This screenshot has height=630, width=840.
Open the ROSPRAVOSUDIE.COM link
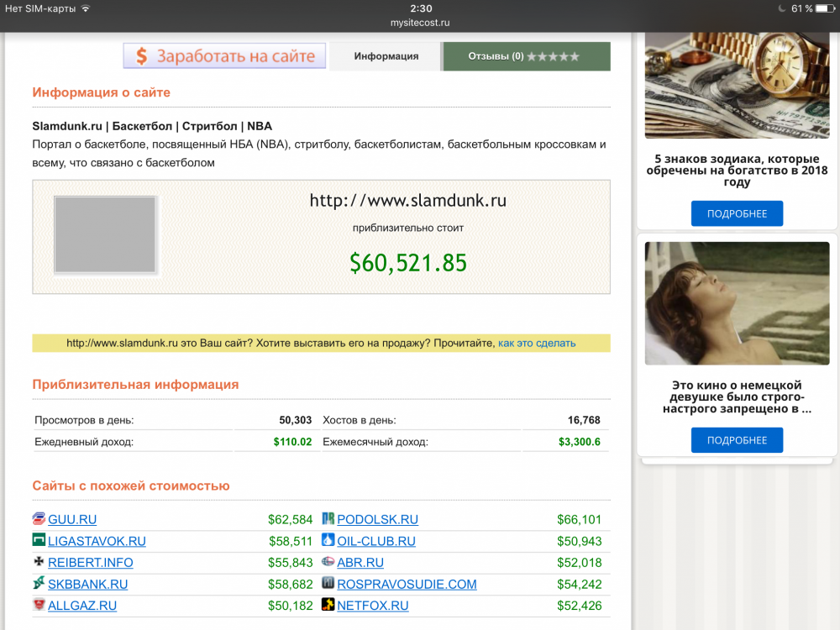[407, 584]
